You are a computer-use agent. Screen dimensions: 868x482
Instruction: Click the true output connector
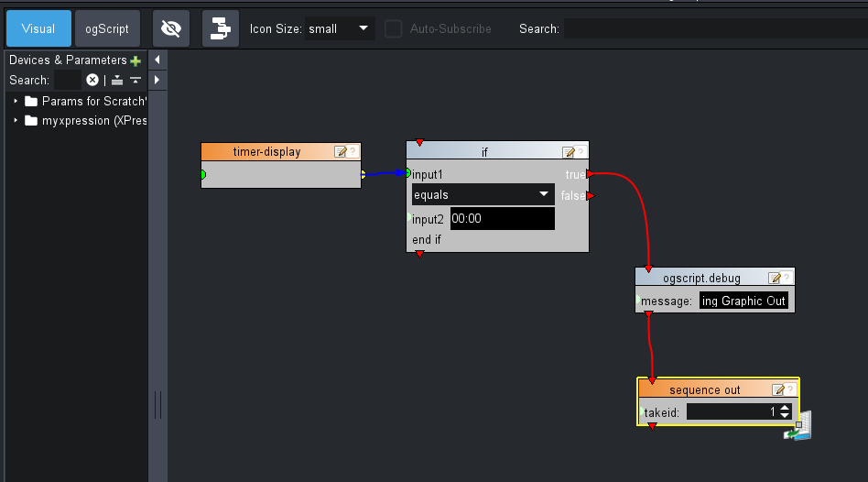(x=590, y=174)
